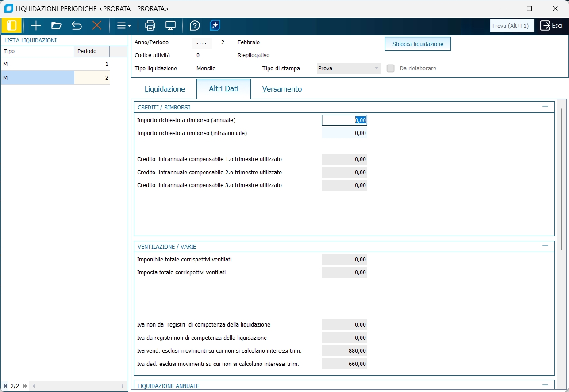569x392 pixels.
Task: Click the yellow sidebar panel toggle icon
Action: pyautogui.click(x=12, y=26)
